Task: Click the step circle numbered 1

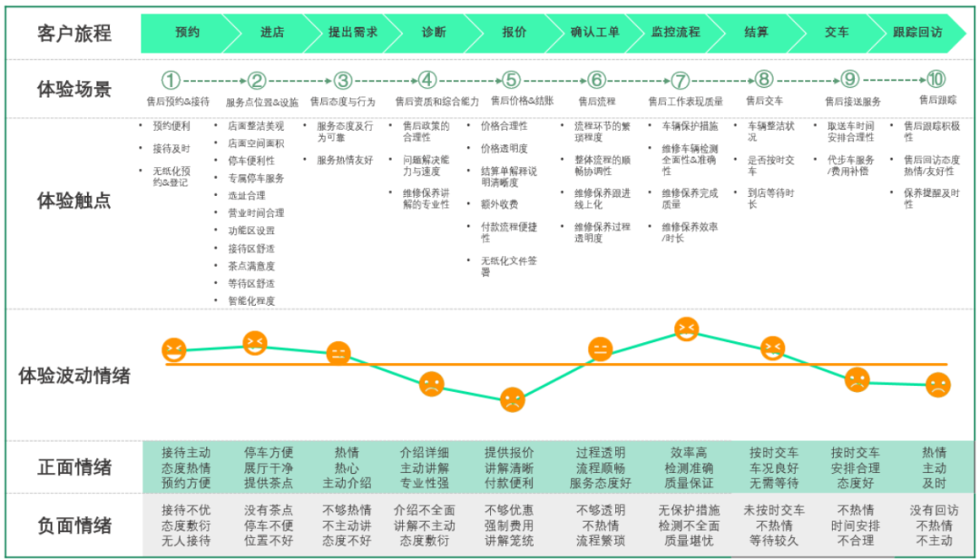Action: tap(171, 80)
